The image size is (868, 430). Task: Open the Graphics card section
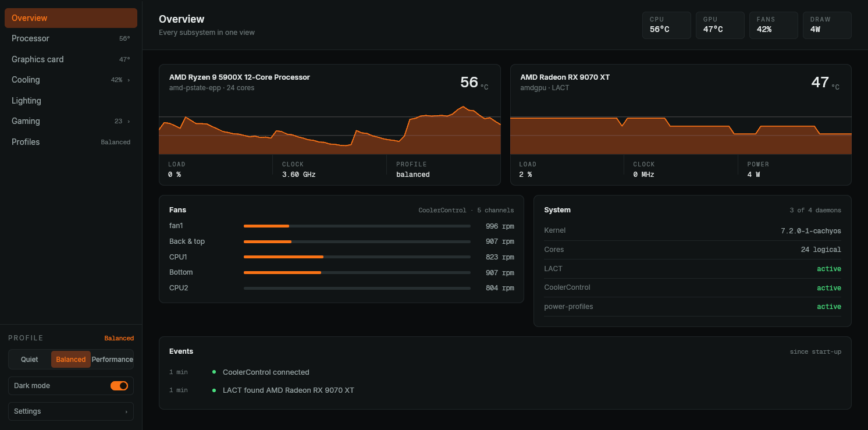click(x=71, y=59)
